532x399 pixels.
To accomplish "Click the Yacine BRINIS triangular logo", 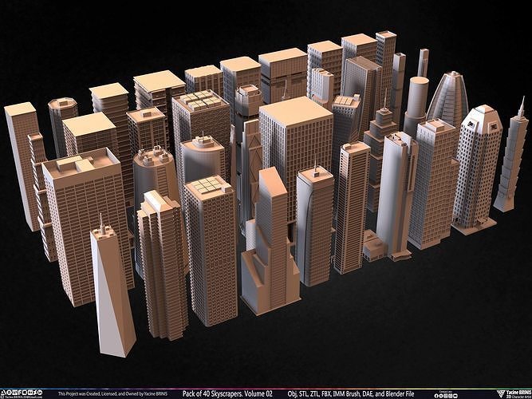I will click(x=502, y=394).
